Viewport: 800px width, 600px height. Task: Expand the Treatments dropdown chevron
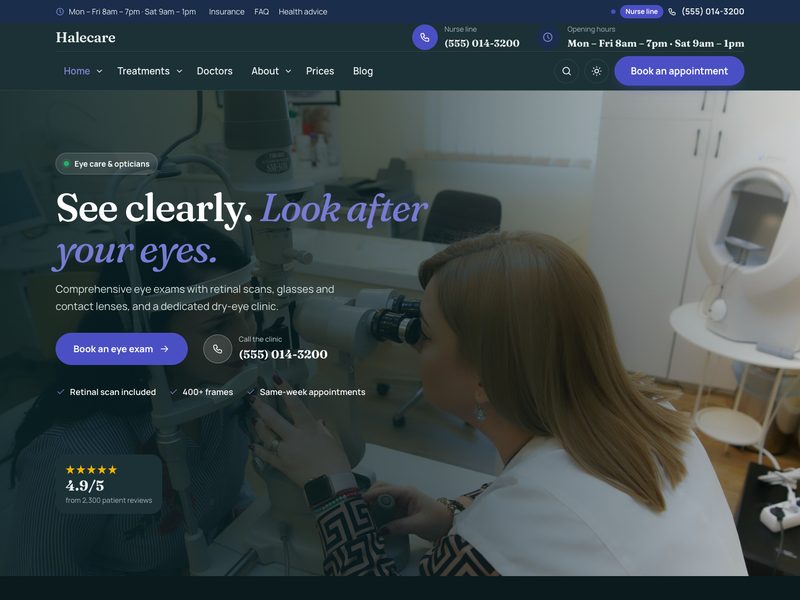[x=179, y=71]
